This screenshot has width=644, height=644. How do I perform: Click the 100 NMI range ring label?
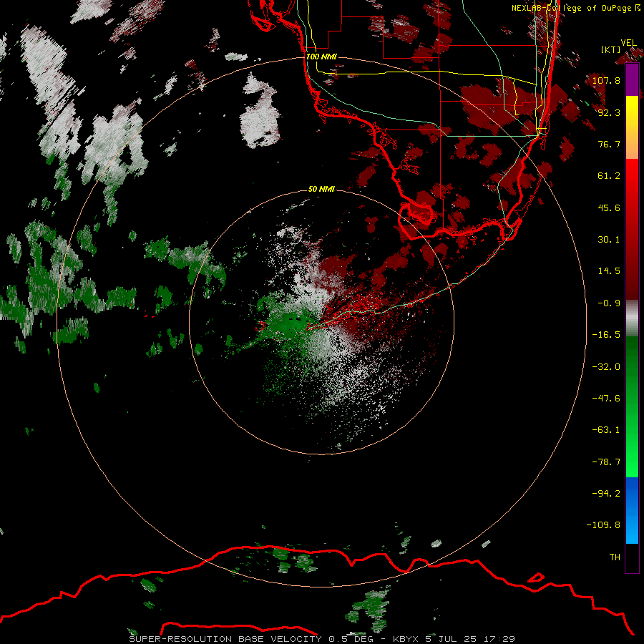click(321, 57)
